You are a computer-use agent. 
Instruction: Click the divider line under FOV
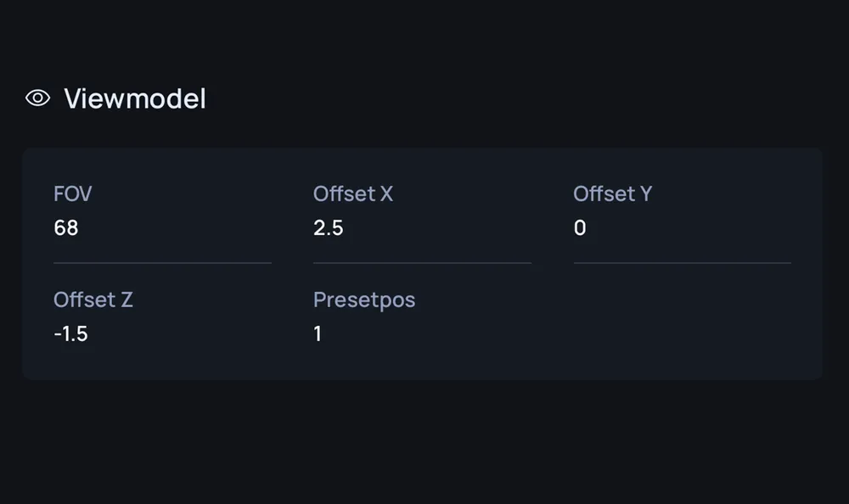(x=162, y=263)
